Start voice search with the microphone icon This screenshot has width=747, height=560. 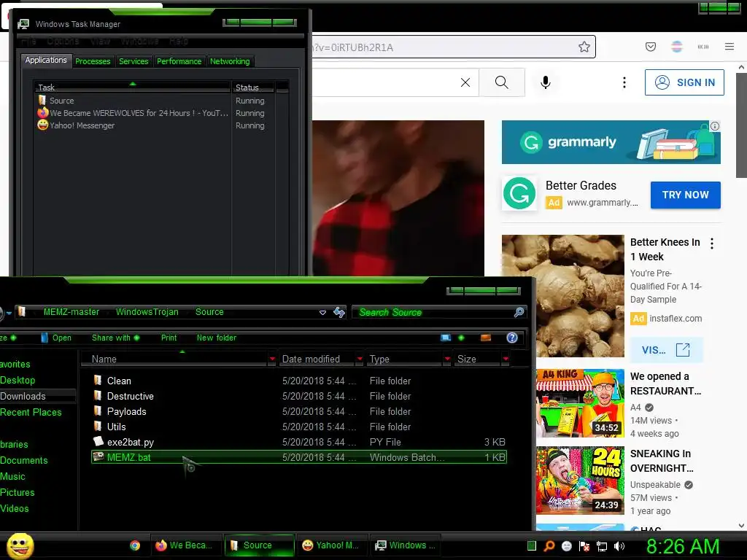tap(546, 82)
